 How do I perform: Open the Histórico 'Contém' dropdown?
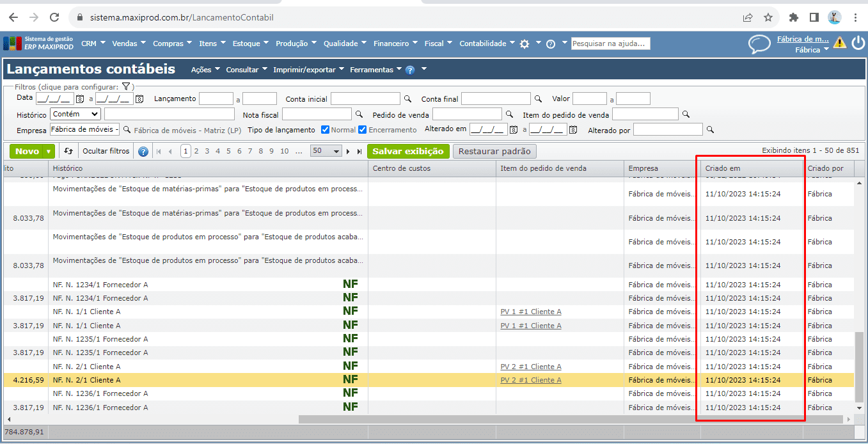tap(75, 115)
